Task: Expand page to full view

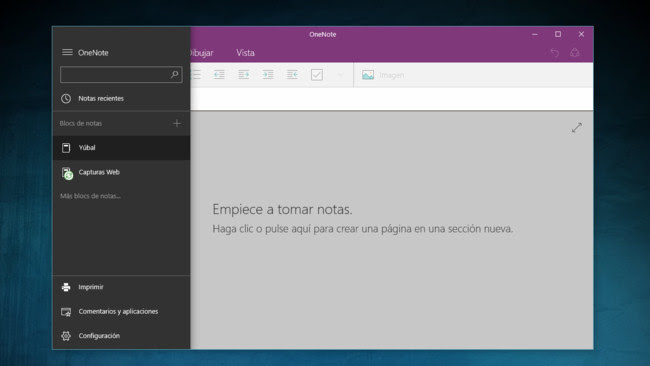Action: pyautogui.click(x=577, y=128)
